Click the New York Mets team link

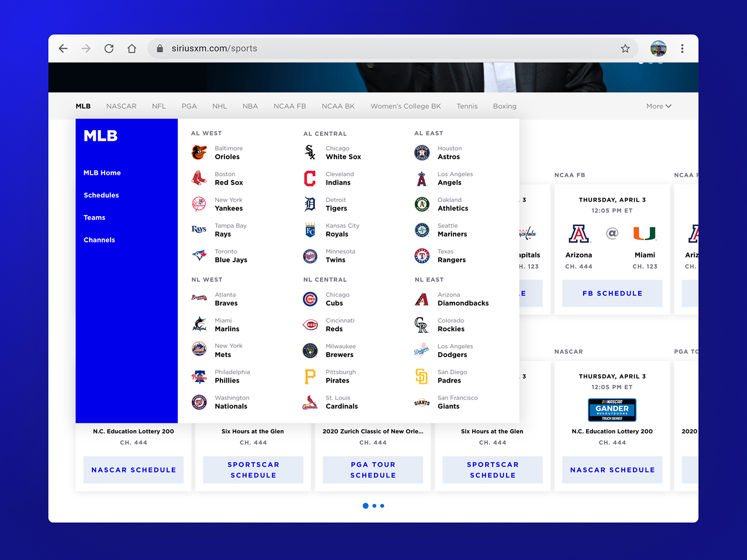217,350
